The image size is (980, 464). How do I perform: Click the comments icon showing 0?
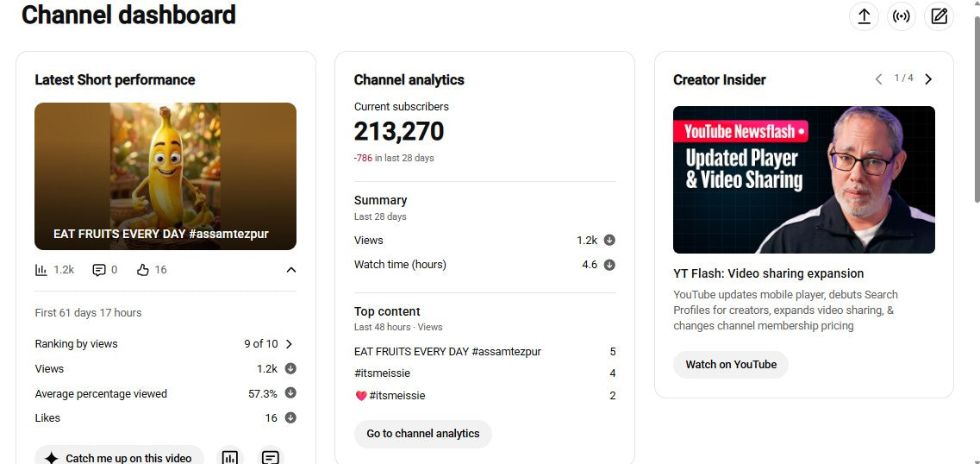[x=99, y=270]
